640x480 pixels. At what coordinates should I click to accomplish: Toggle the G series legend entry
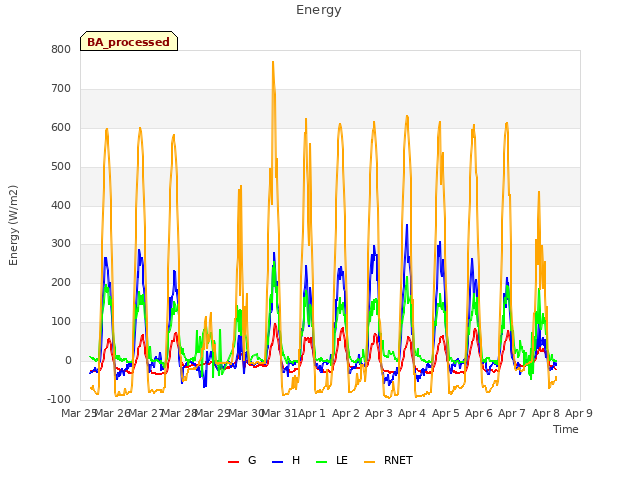(242, 460)
